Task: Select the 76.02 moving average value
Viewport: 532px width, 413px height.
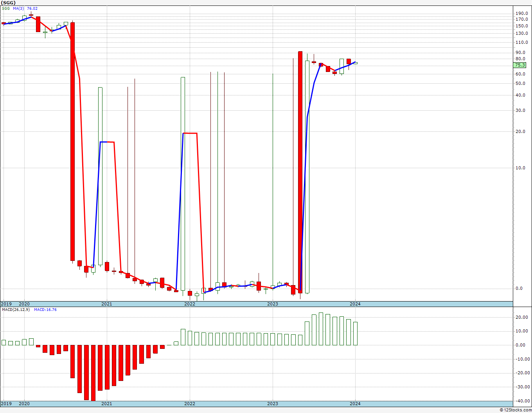Action: point(32,8)
